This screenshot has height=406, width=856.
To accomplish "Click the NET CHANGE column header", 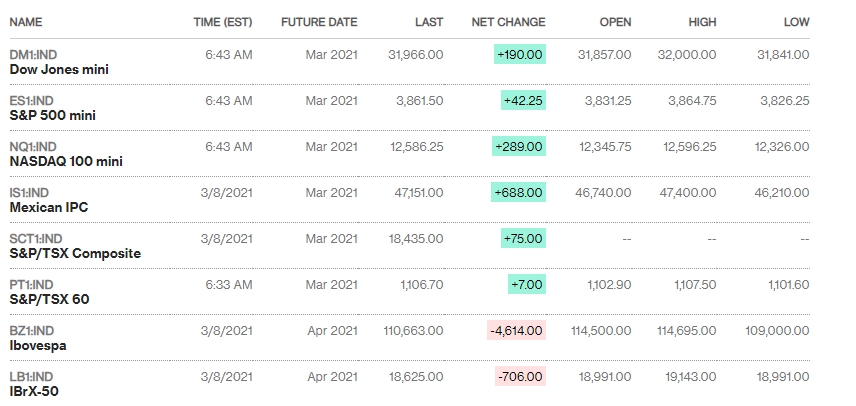I will tap(509, 22).
